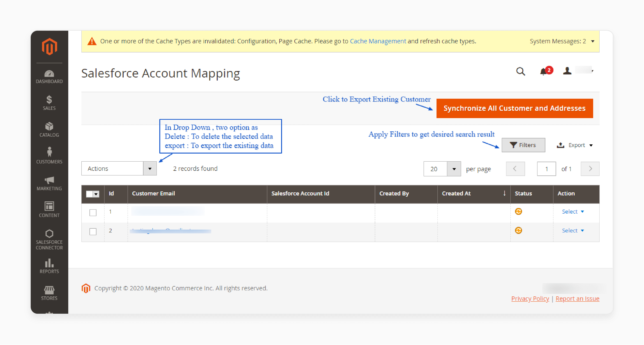
Task: Click the current page number field
Action: click(x=546, y=169)
